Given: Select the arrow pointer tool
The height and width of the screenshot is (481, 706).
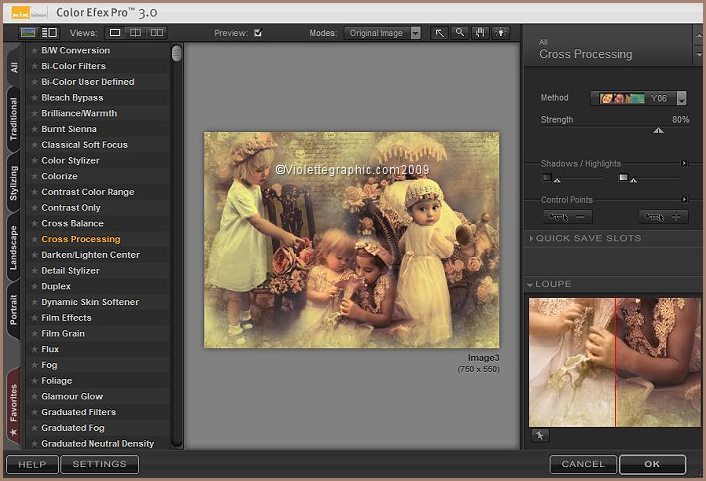Looking at the screenshot, I should [439, 33].
